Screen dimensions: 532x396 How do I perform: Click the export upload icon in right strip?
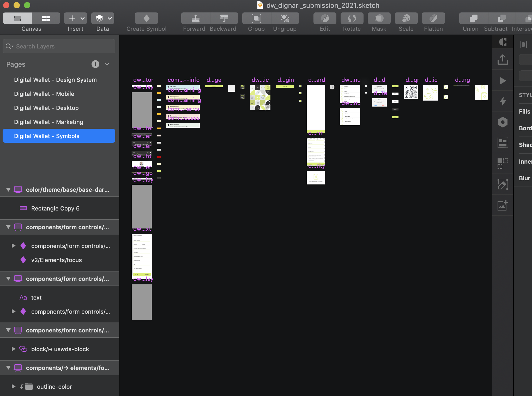pyautogui.click(x=503, y=59)
